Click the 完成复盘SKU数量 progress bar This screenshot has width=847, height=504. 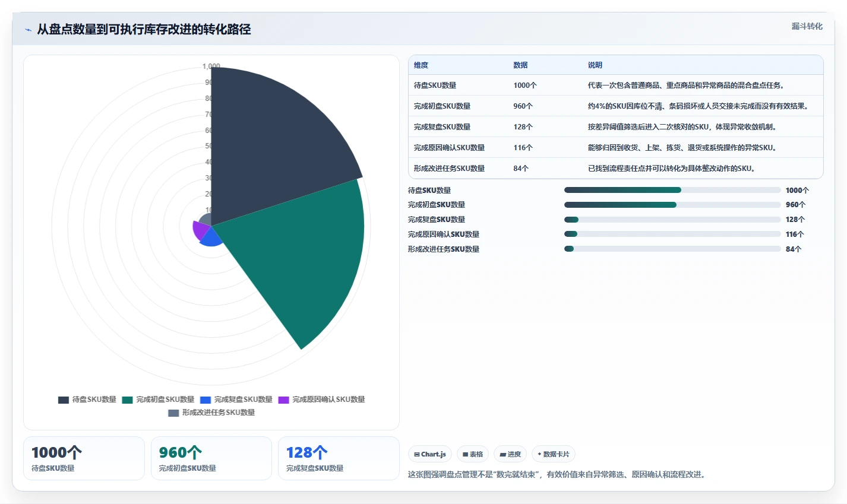tap(672, 220)
